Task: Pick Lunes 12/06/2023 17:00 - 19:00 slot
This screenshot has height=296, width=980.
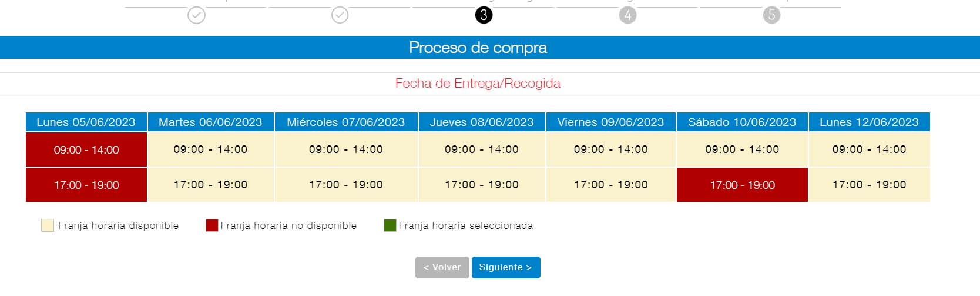Action: [x=870, y=185]
